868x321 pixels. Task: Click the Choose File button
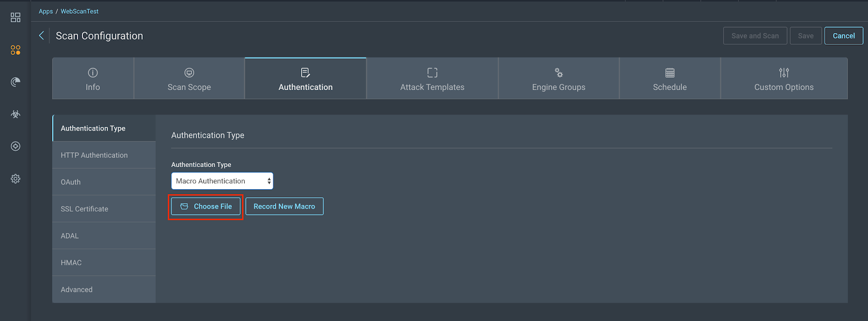(x=206, y=207)
